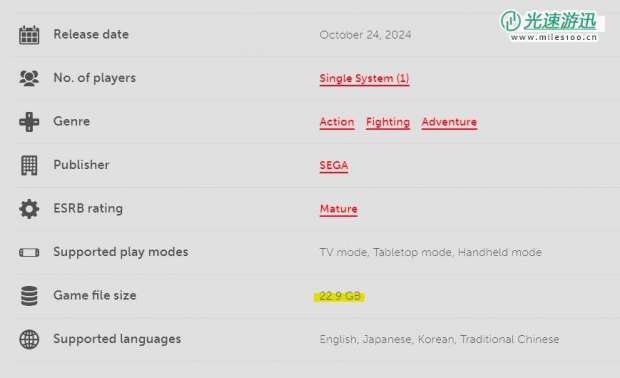Click the gear icon beside ESRB rating
The height and width of the screenshot is (378, 620).
(x=29, y=209)
